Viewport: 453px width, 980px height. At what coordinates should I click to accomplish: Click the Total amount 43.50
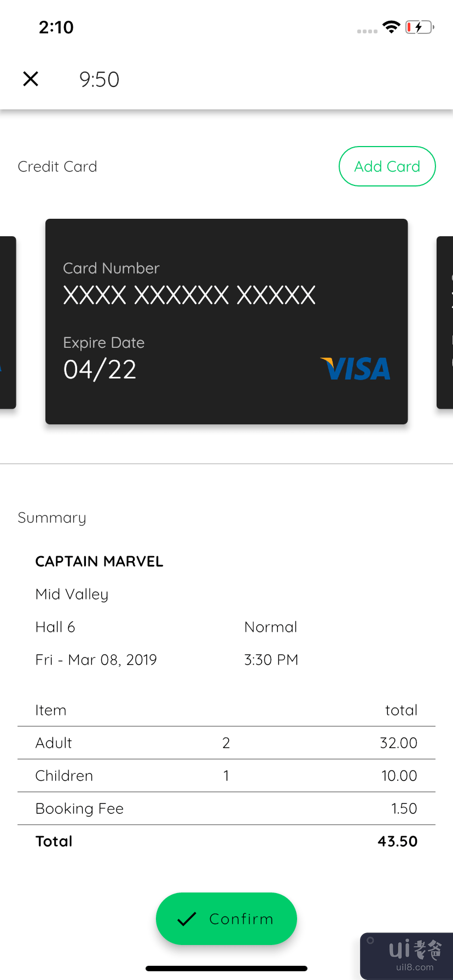coord(397,841)
